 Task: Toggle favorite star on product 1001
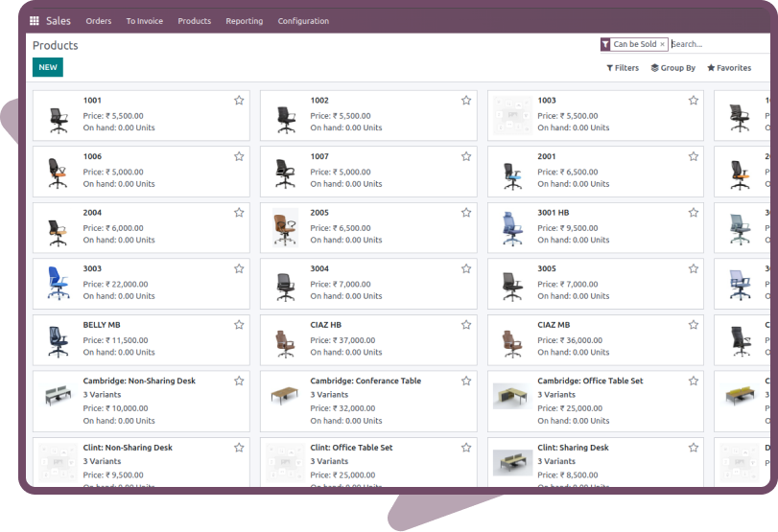tap(239, 101)
